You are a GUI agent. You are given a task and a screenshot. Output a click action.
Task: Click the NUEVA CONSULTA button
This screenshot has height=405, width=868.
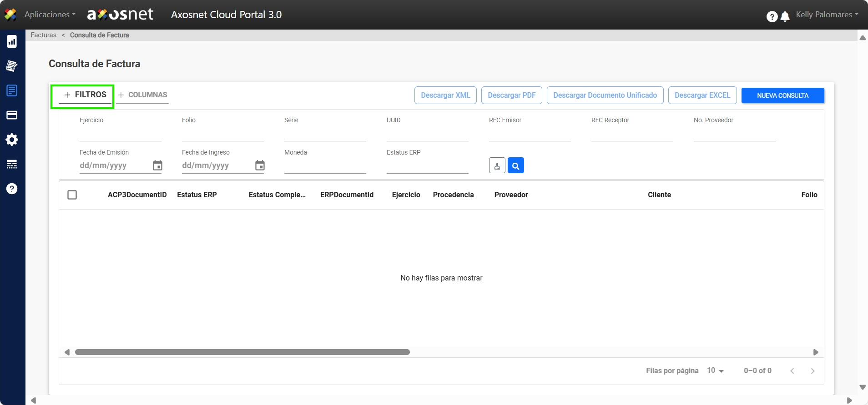click(x=782, y=95)
